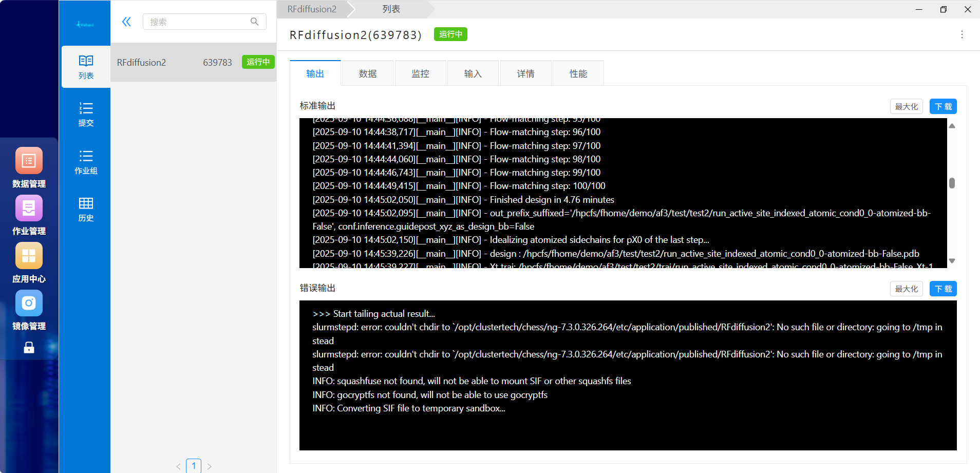This screenshot has height=473, width=980.
Task: Go to next page arrow in pagination
Action: pos(210,466)
